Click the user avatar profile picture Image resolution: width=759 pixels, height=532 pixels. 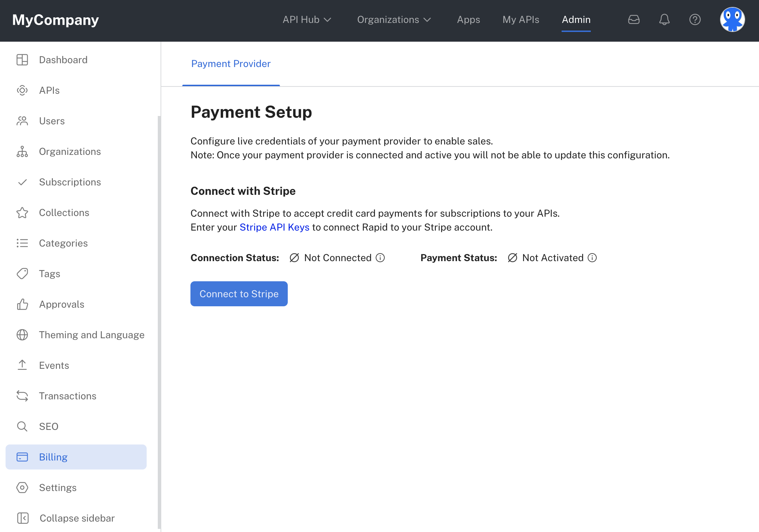click(x=732, y=19)
